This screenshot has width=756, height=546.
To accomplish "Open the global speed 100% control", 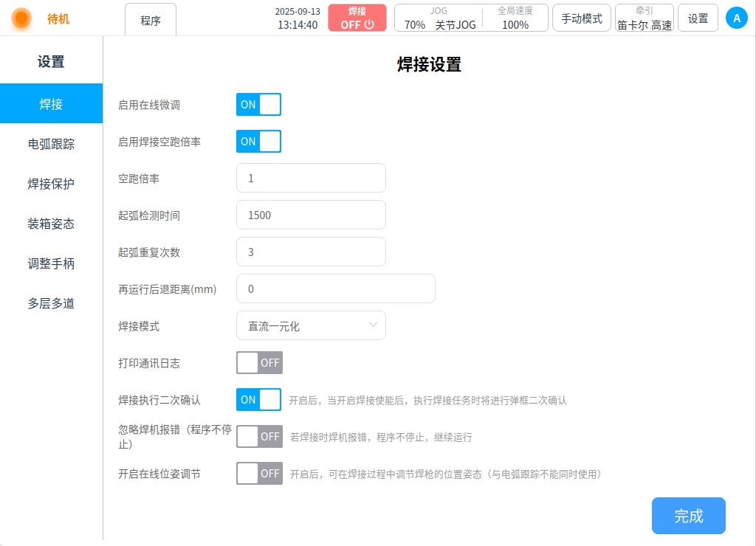I will [515, 18].
